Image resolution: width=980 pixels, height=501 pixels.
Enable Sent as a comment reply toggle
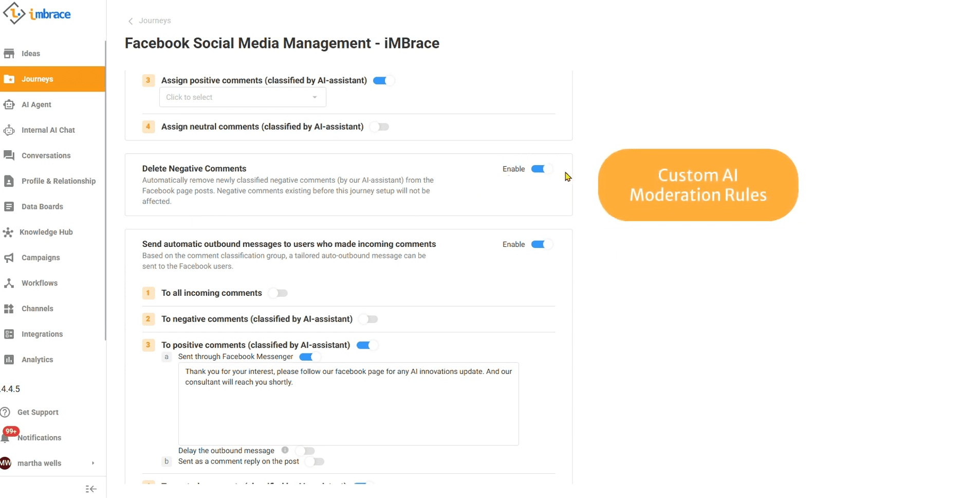[x=315, y=462]
